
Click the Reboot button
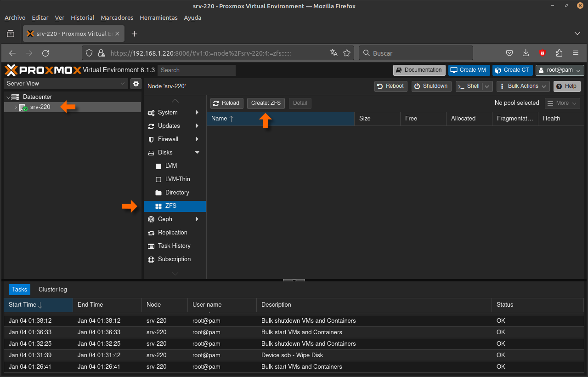point(391,86)
